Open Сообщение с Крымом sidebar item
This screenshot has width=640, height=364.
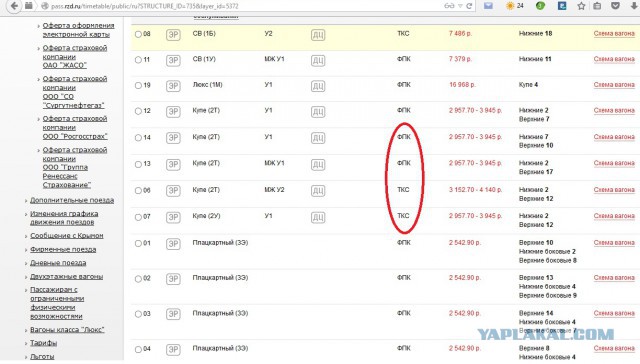coord(67,236)
